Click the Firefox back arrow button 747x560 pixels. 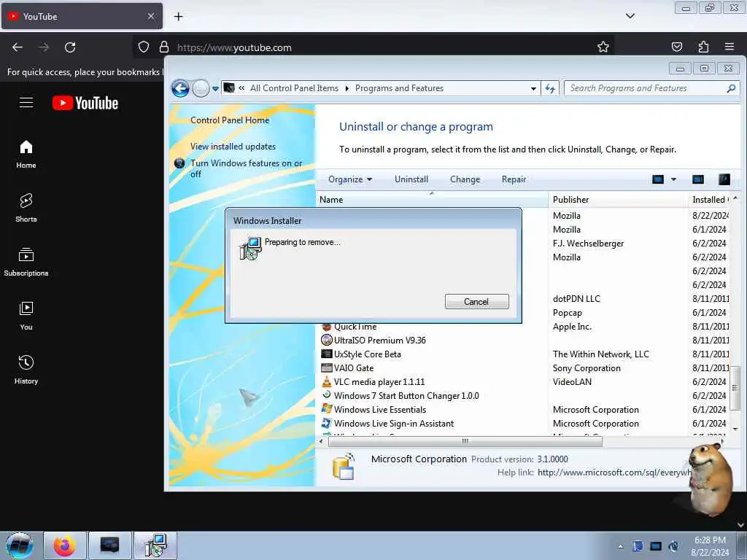(18, 47)
